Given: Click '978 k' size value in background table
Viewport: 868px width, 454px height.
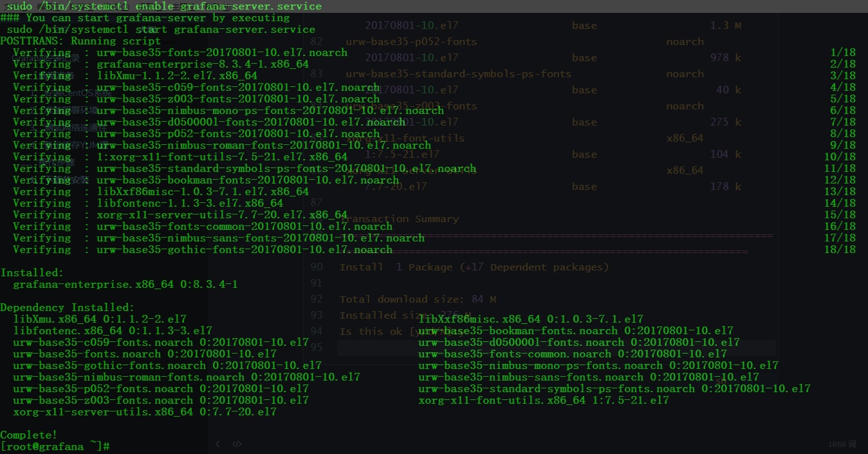Looking at the screenshot, I should 726,58.
